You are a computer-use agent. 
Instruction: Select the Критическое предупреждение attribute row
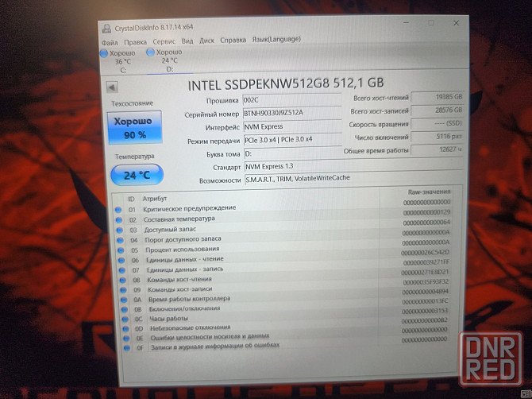[283, 206]
